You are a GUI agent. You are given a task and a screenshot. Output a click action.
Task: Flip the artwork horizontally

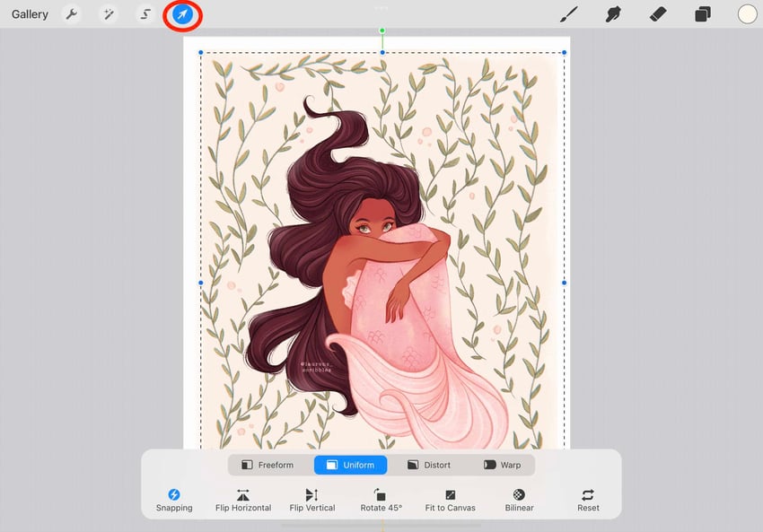pos(243,501)
